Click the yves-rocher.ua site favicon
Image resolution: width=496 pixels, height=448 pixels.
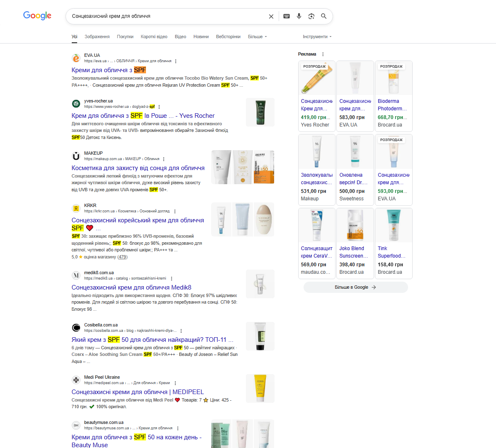coord(76,104)
